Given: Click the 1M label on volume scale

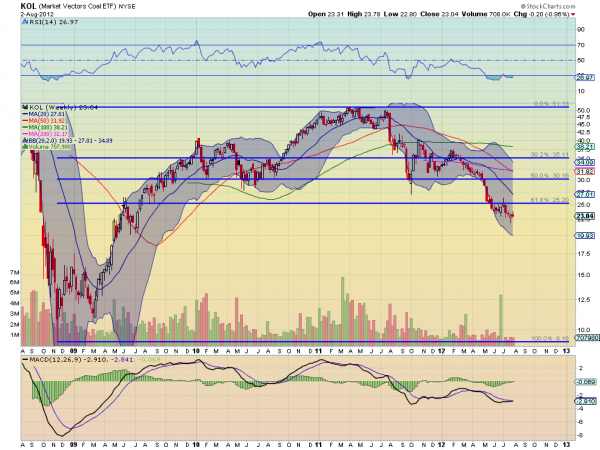Looking at the screenshot, I should pyautogui.click(x=15, y=335).
